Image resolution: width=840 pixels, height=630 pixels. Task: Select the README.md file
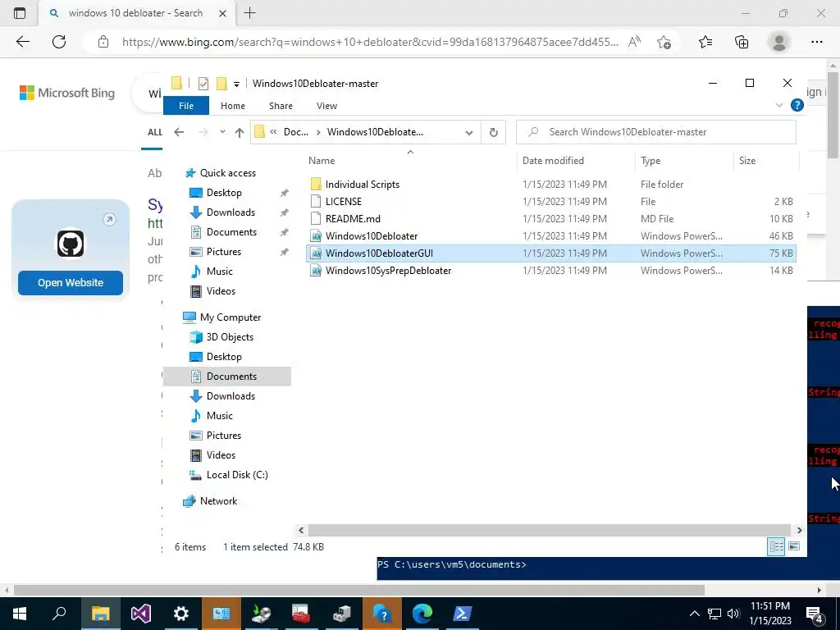(353, 218)
